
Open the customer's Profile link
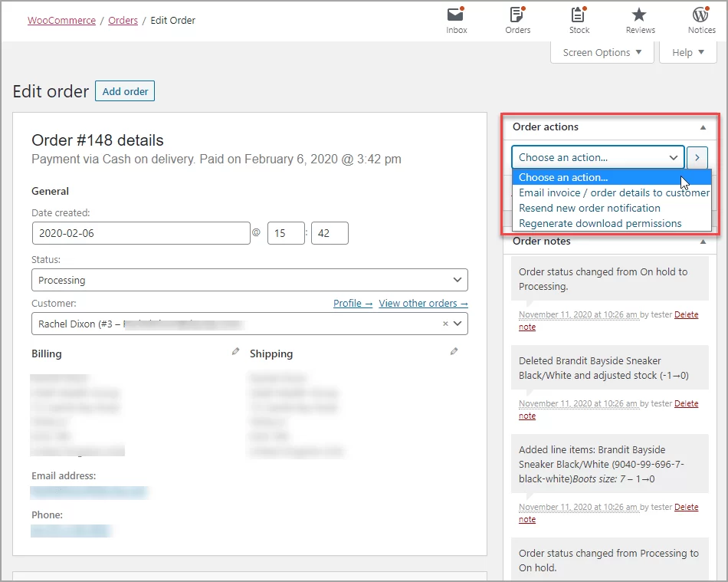[352, 303]
